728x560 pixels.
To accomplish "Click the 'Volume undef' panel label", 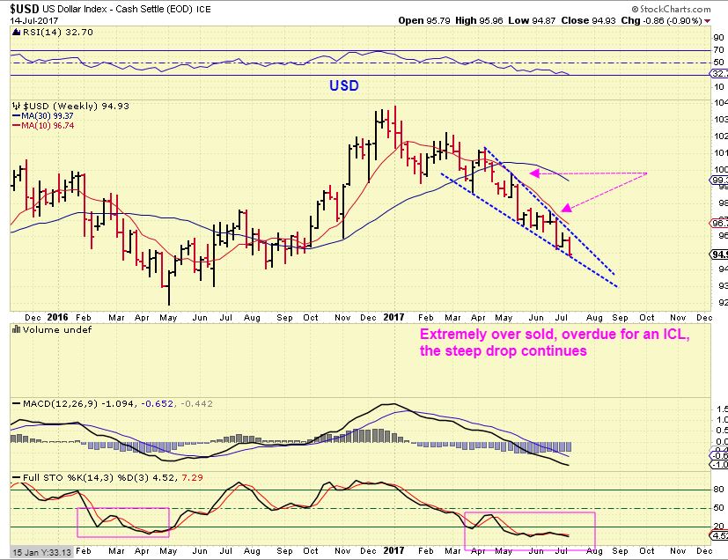I will tap(56, 329).
